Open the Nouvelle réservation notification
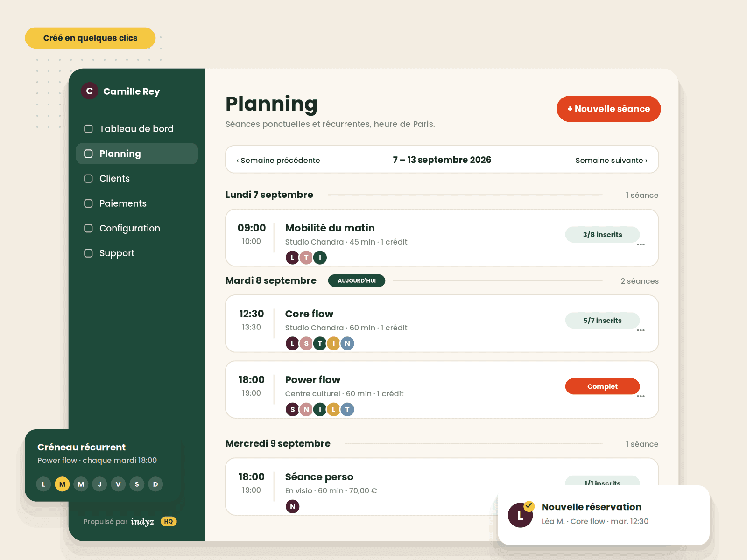Image resolution: width=747 pixels, height=560 pixels. [604, 515]
